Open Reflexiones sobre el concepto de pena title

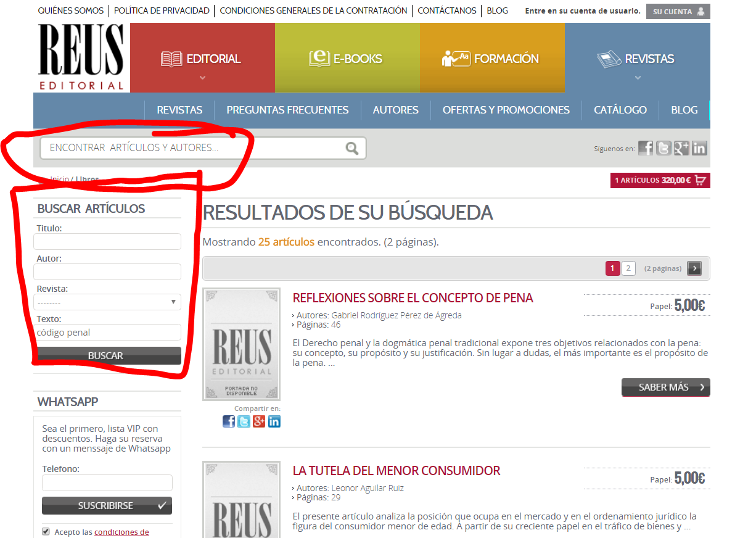413,298
